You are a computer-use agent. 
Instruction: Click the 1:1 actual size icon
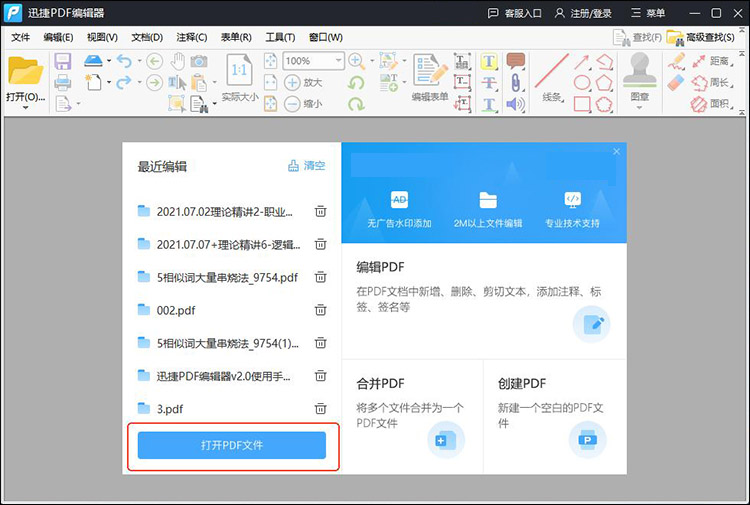[x=239, y=70]
